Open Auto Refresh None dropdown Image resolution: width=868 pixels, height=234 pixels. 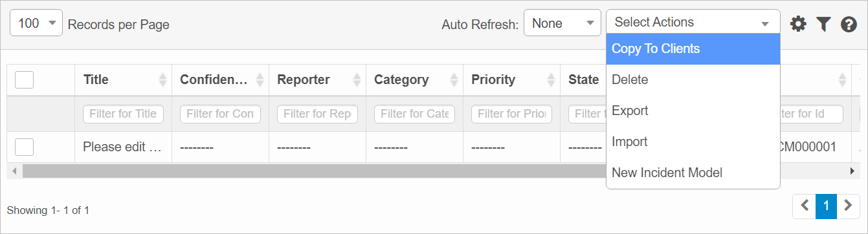pos(562,23)
